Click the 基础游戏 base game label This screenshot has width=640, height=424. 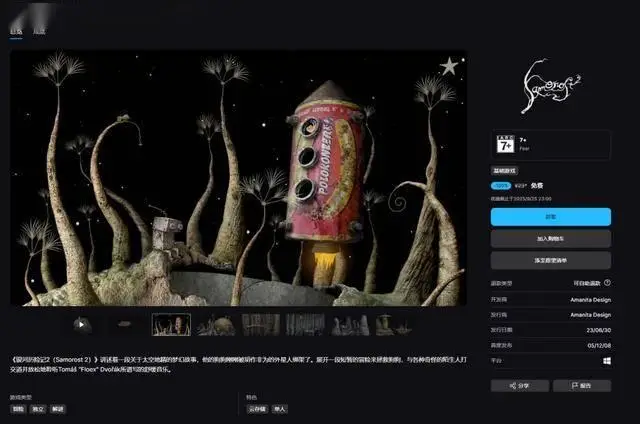[504, 171]
